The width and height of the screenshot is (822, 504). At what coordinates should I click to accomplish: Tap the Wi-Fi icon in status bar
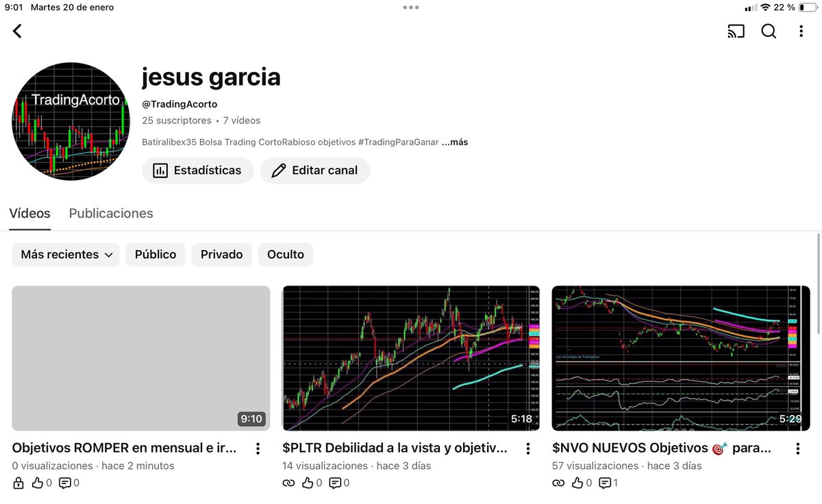click(x=765, y=8)
